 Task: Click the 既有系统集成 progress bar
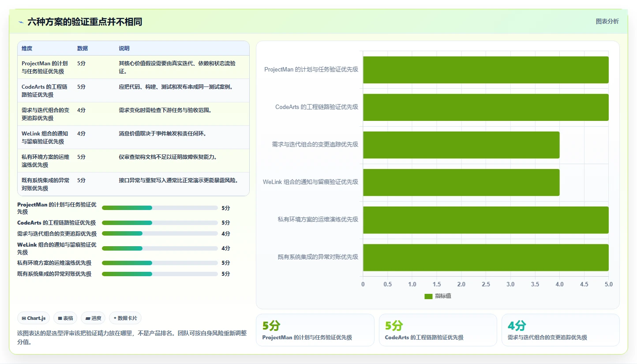(160, 274)
